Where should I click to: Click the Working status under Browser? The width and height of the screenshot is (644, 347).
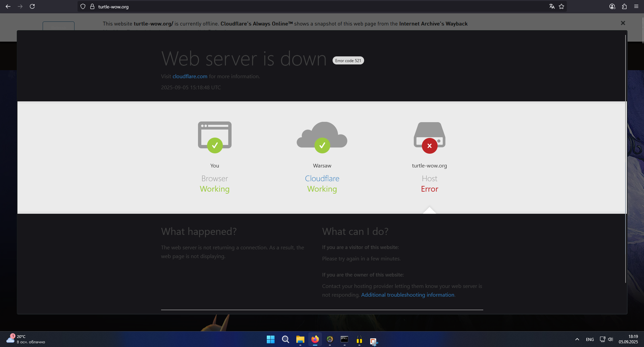pos(215,189)
